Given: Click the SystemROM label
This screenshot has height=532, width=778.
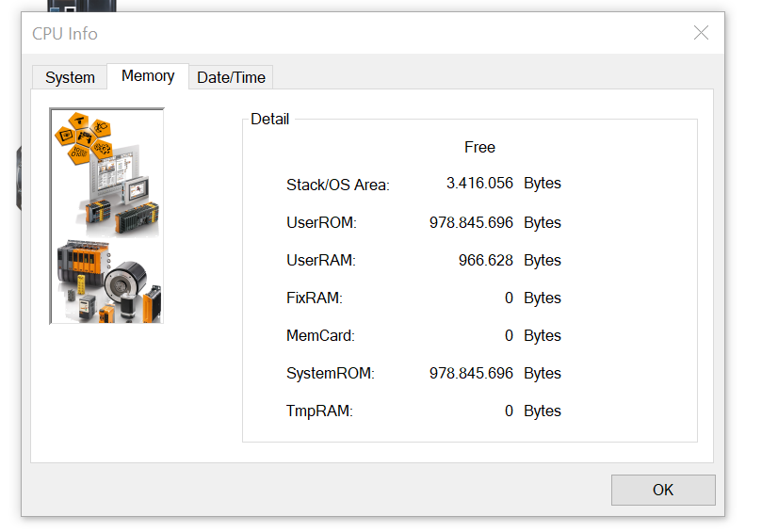Looking at the screenshot, I should [330, 373].
